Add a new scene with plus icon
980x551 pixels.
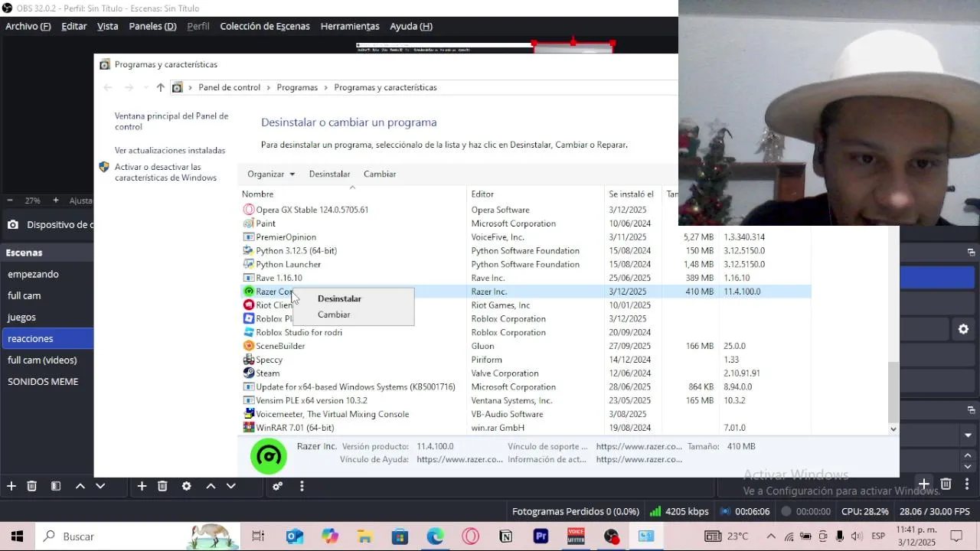tap(11, 486)
